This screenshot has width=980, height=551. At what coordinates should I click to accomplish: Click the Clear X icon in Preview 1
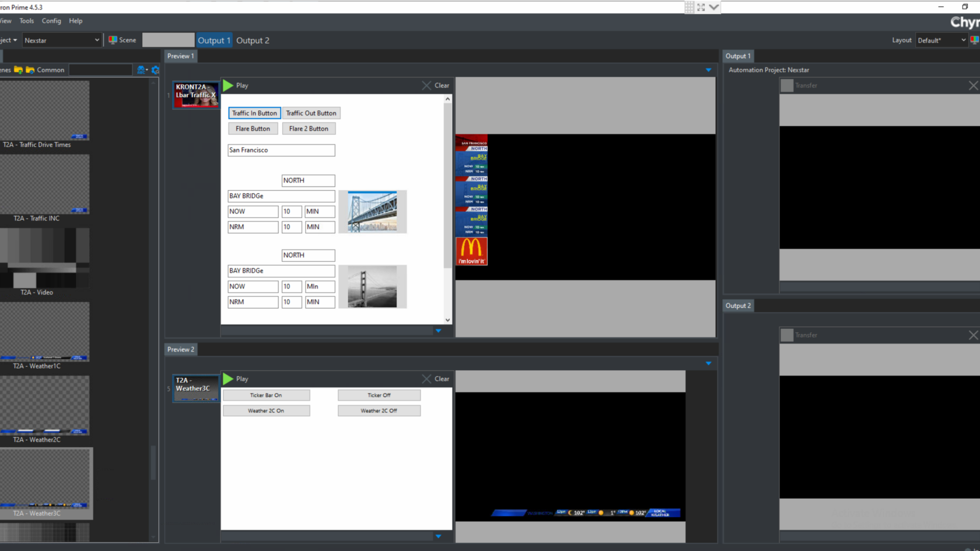point(427,86)
